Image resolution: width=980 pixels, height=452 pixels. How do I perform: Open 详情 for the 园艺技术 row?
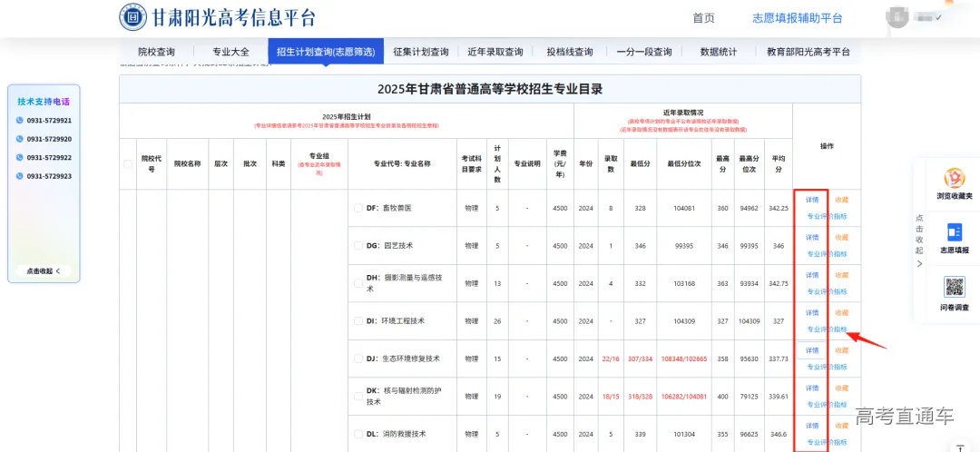tap(812, 238)
